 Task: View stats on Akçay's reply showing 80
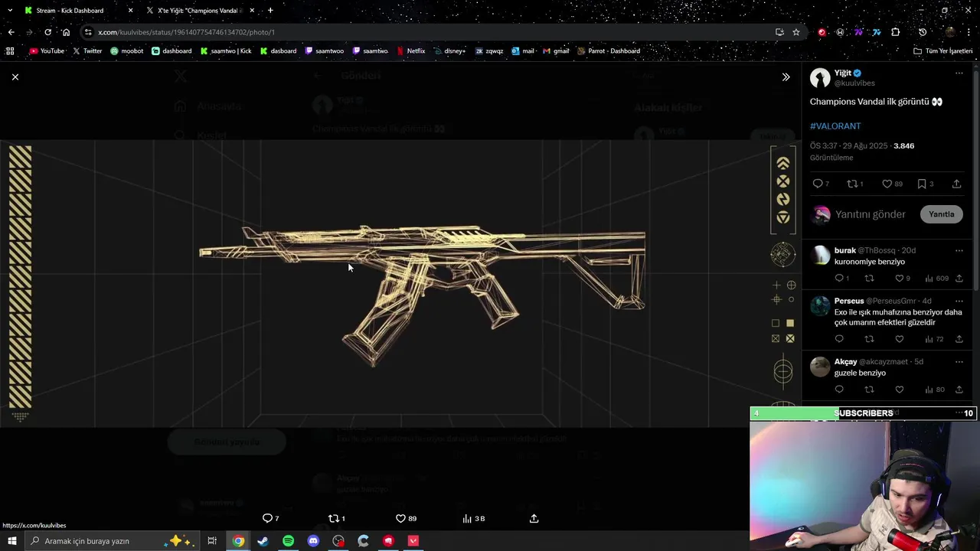[x=935, y=390]
